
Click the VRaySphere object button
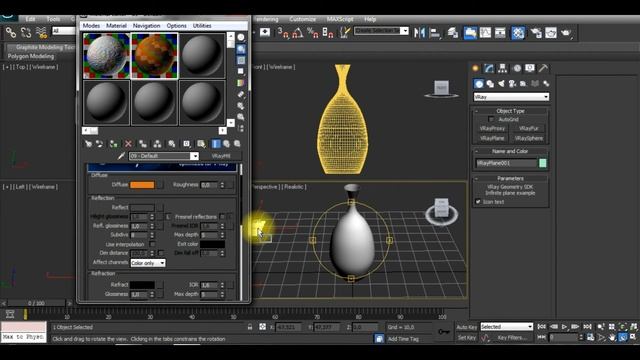pyautogui.click(x=529, y=138)
